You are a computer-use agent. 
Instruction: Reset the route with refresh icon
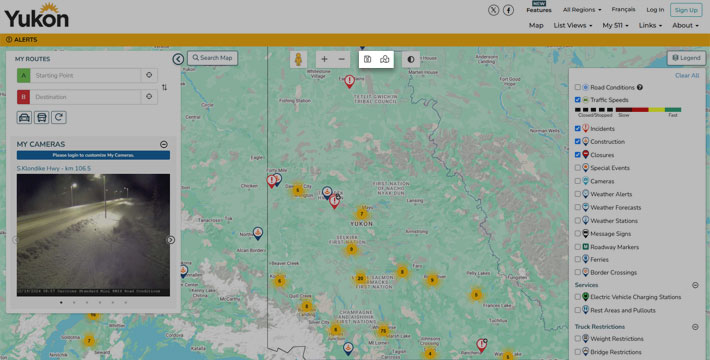[x=59, y=118]
